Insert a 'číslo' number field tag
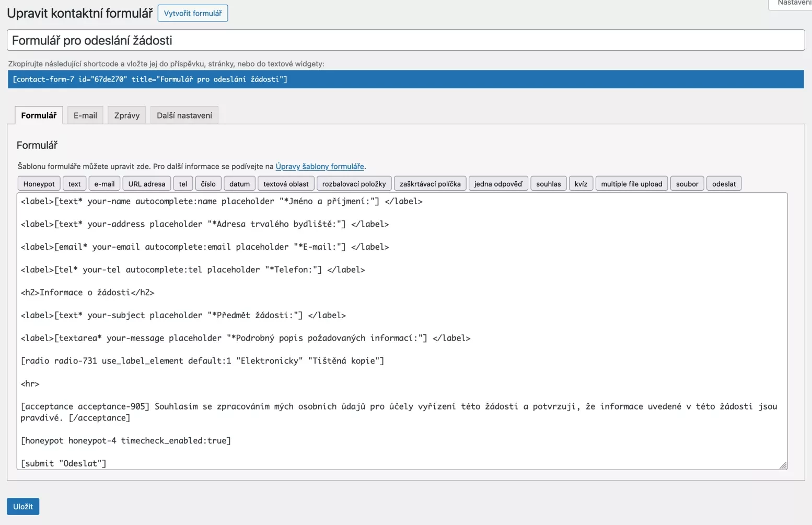 click(208, 184)
